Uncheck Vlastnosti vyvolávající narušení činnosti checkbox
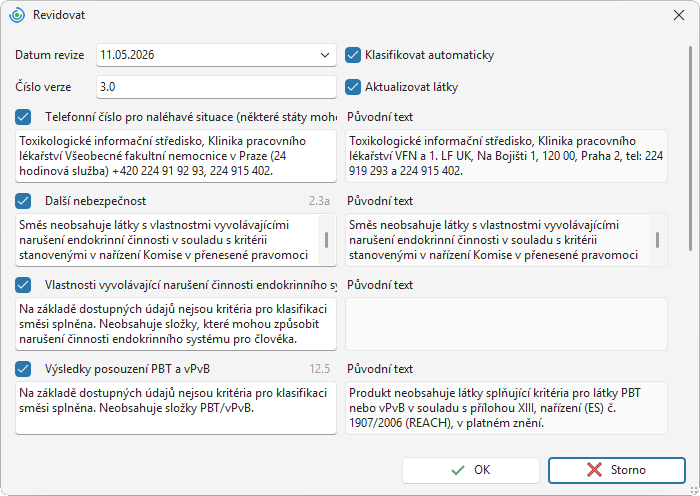The height and width of the screenshot is (496, 700). pyautogui.click(x=23, y=285)
